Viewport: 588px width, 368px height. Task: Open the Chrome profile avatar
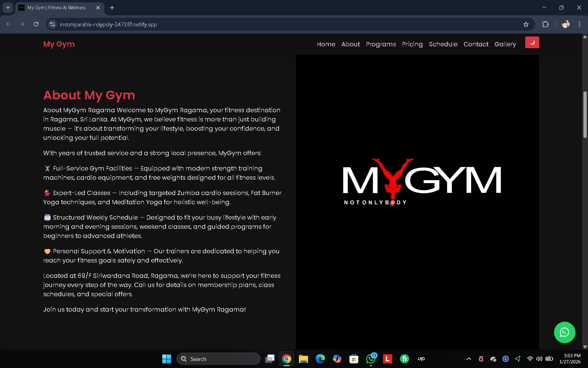coord(566,24)
